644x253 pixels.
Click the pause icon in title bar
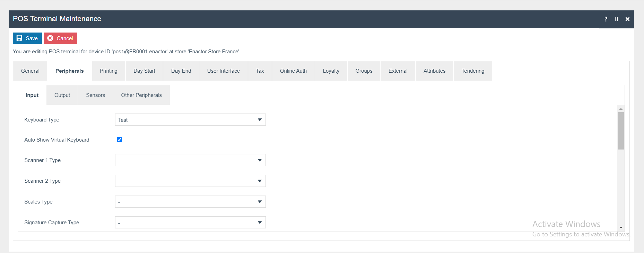coord(617,19)
